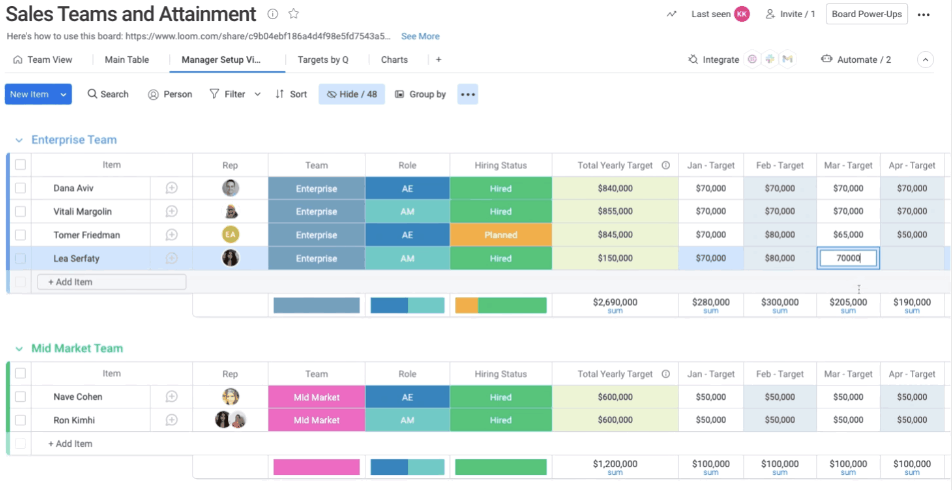Collapse the board header with arrow
952x490 pixels.
coord(925,60)
